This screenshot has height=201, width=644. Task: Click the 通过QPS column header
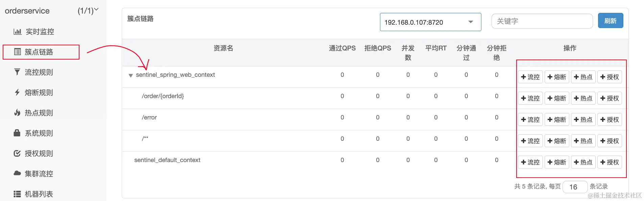(x=342, y=48)
